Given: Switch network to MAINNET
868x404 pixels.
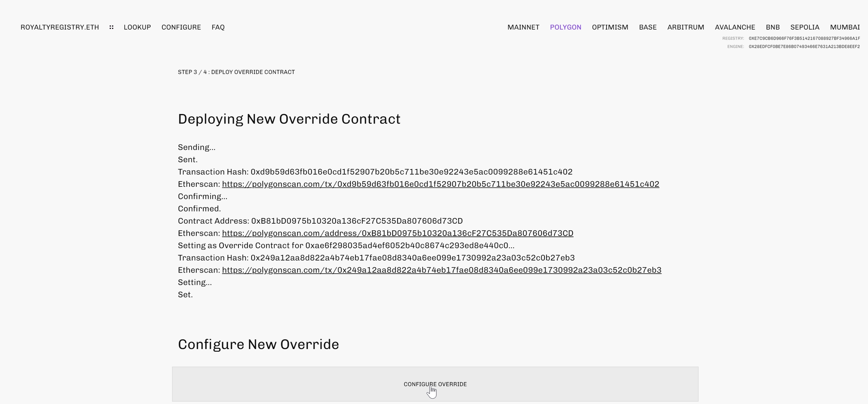Looking at the screenshot, I should [x=523, y=27].
